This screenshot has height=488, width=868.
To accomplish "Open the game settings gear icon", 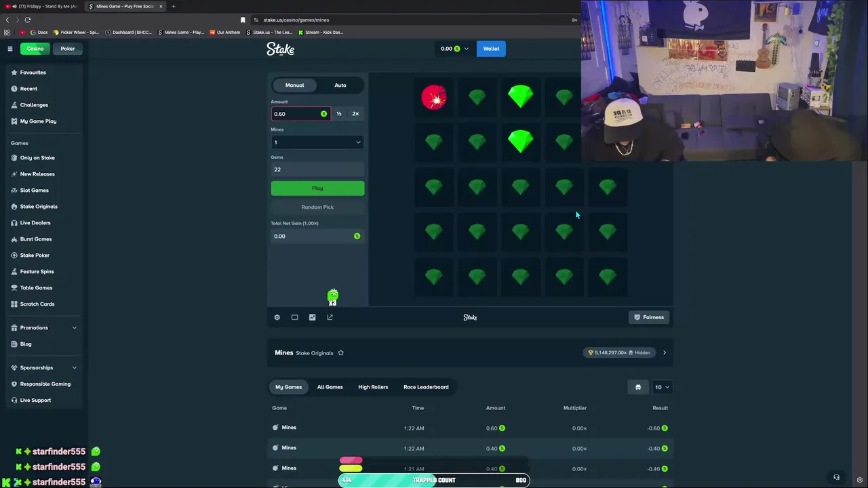I will click(277, 317).
